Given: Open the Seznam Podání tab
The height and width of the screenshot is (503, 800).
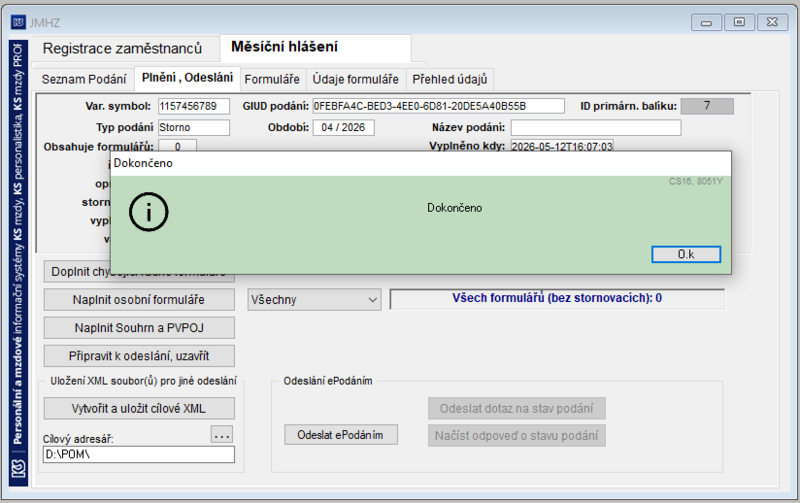Looking at the screenshot, I should click(84, 80).
